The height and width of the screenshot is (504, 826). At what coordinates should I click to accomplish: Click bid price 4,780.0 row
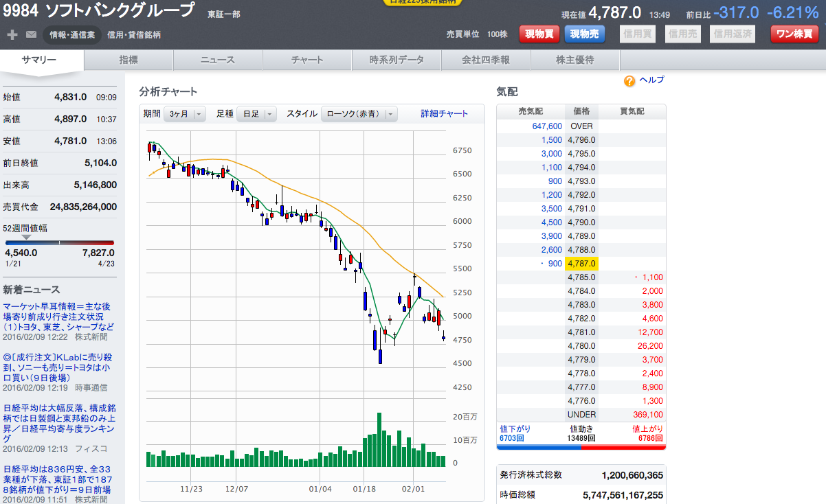[x=581, y=345]
